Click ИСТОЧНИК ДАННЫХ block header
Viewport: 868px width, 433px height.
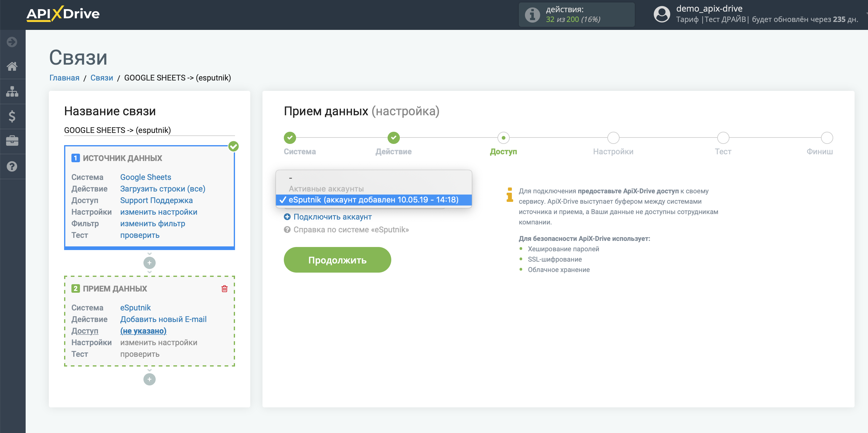pyautogui.click(x=123, y=158)
